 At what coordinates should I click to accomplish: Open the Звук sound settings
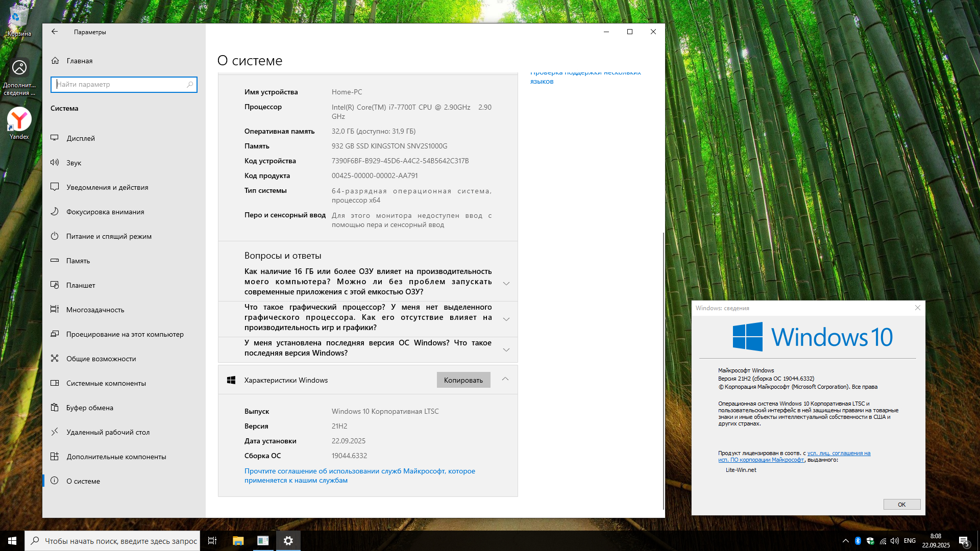point(73,163)
